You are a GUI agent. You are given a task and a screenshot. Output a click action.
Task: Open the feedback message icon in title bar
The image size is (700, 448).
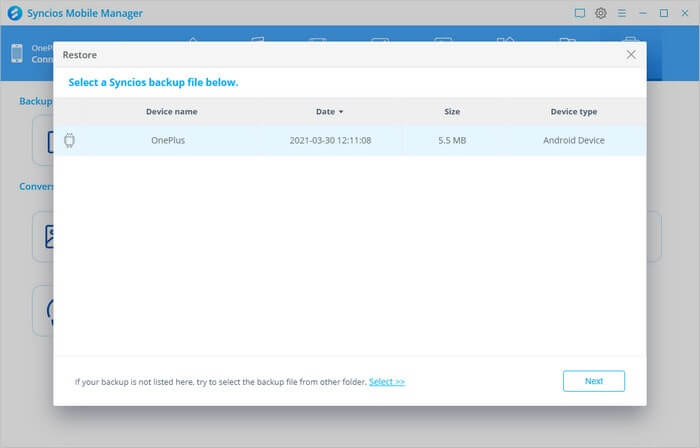pos(579,13)
